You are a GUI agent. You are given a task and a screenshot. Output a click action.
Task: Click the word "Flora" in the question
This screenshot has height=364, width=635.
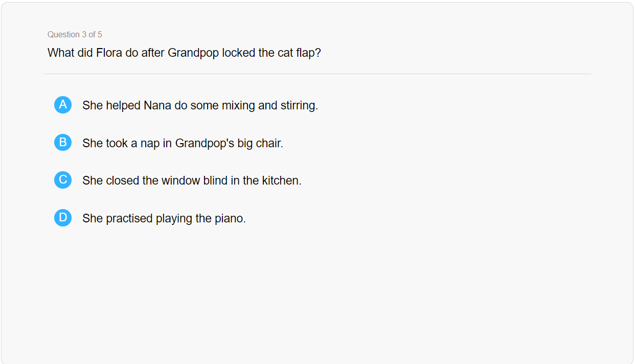109,53
